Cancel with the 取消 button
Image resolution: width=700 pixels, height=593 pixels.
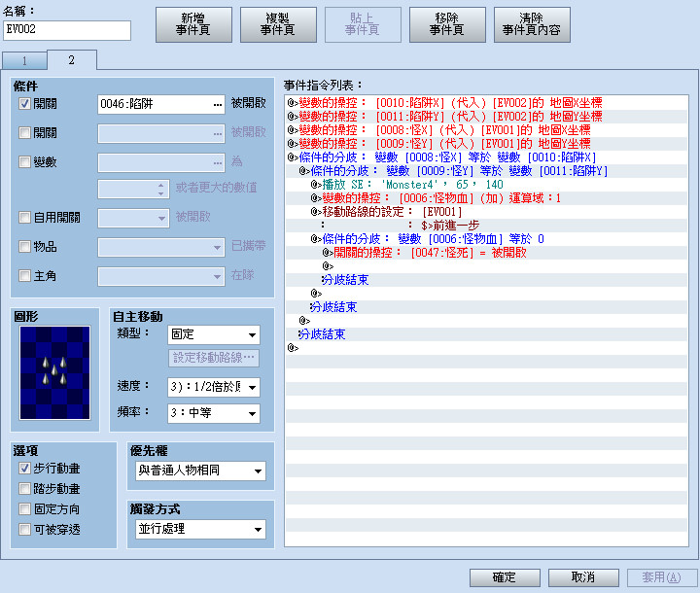[583, 577]
